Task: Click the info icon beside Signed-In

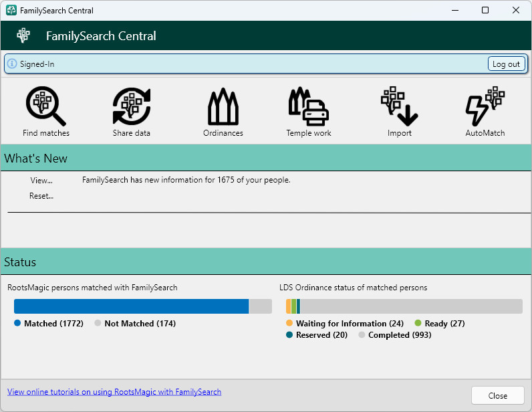Action: [12, 64]
